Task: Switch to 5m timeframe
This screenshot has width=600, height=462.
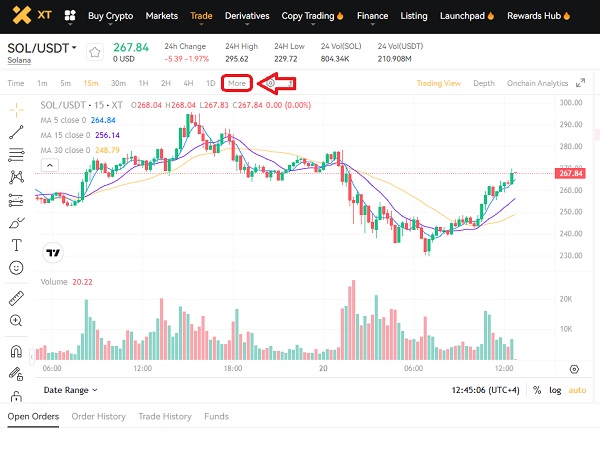Action: click(65, 83)
